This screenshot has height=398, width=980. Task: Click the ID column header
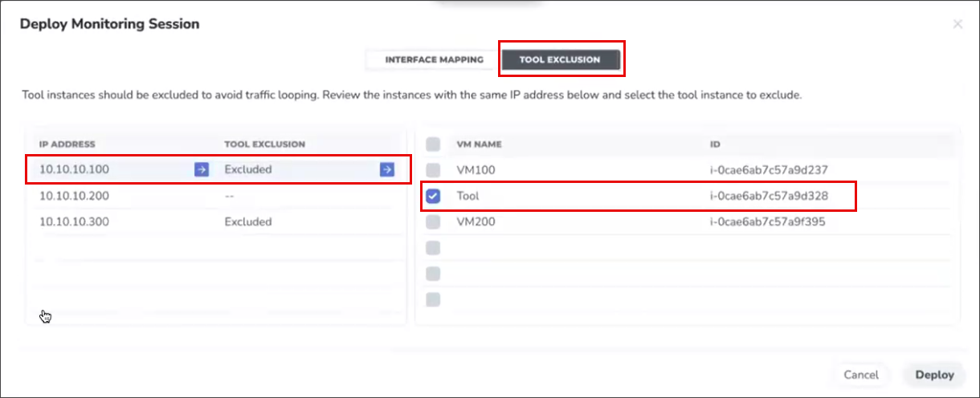click(x=714, y=144)
